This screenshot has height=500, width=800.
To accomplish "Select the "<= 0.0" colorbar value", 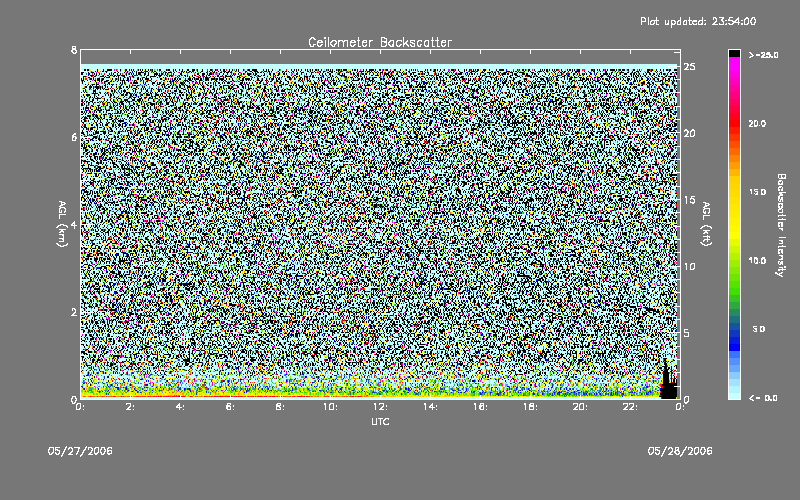I will pyautogui.click(x=763, y=398).
